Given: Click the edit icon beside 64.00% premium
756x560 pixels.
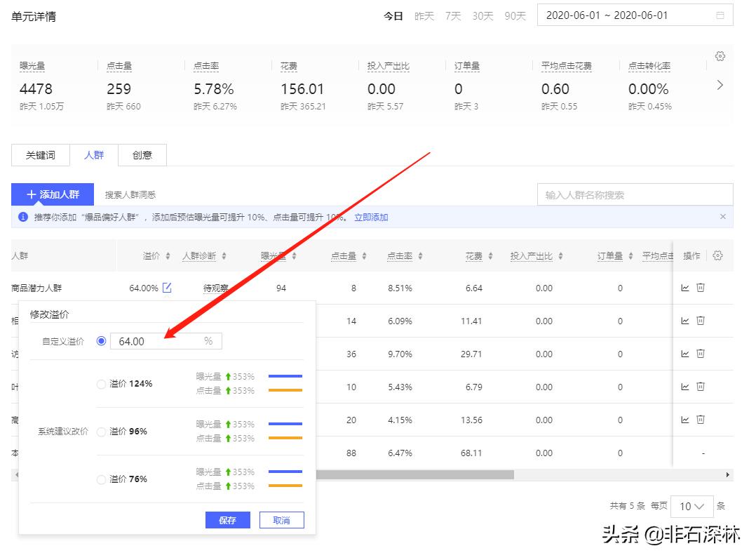Looking at the screenshot, I should (167, 288).
